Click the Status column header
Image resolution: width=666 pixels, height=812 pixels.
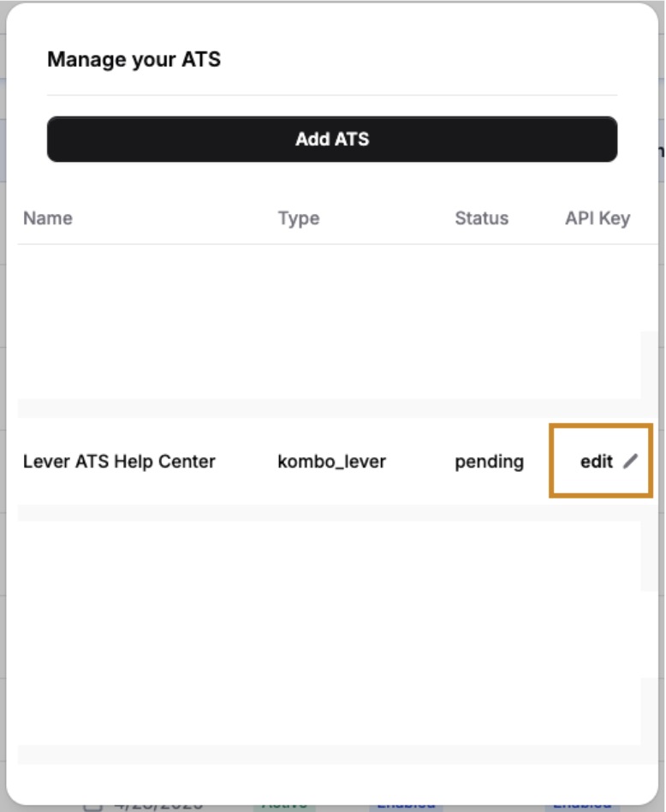point(481,218)
